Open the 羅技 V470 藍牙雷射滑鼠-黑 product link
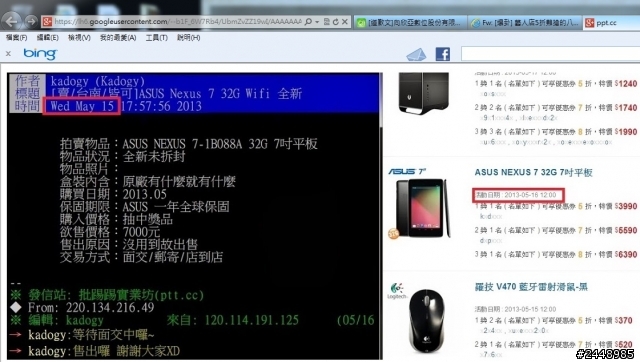Viewport: 640px width, 362px height. pos(531,287)
